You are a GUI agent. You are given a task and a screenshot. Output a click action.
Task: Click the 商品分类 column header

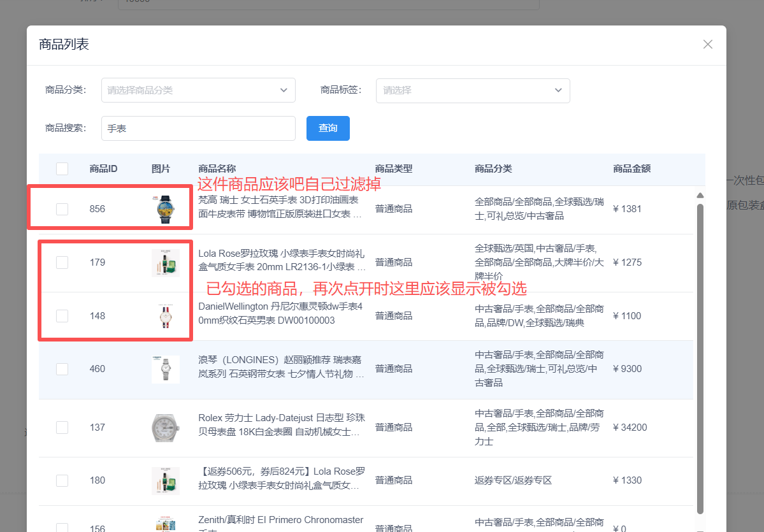[493, 169]
